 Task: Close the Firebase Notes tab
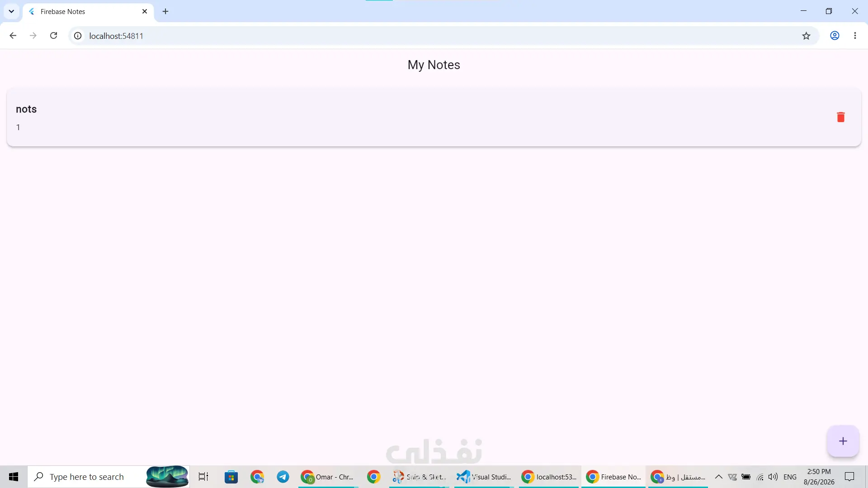click(145, 11)
